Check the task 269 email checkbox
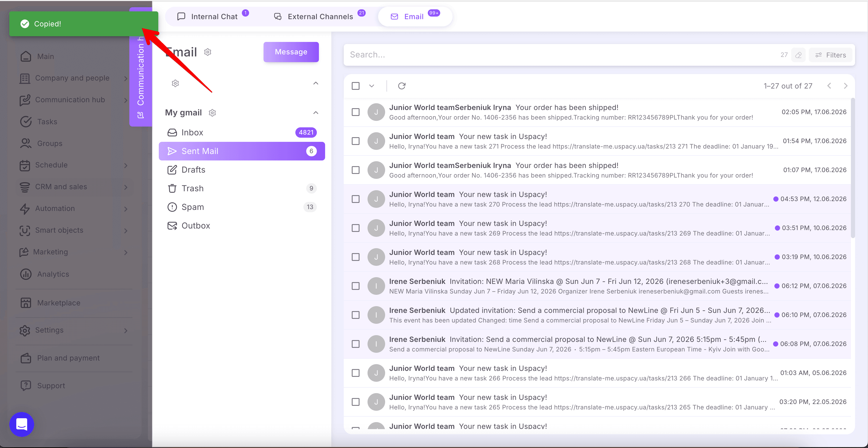Image resolution: width=868 pixels, height=448 pixels. (x=355, y=228)
